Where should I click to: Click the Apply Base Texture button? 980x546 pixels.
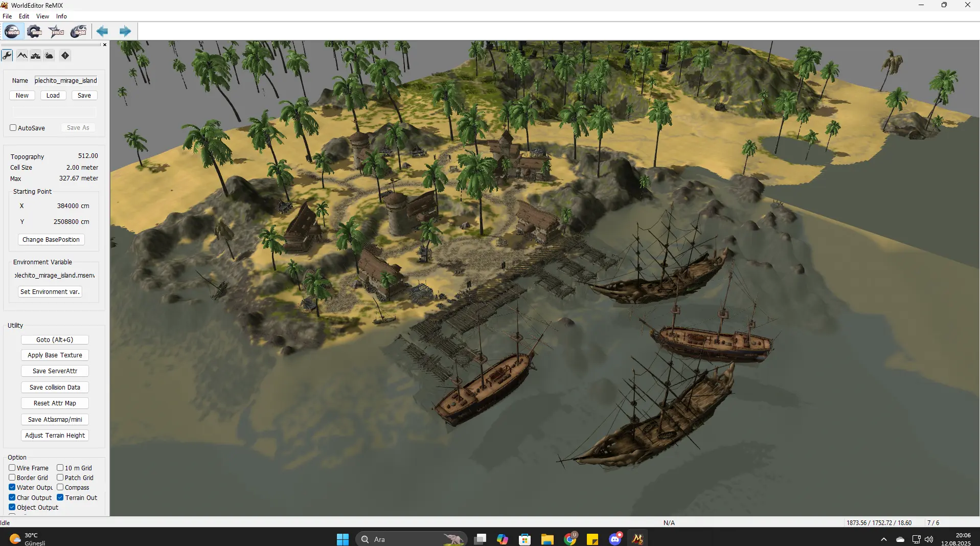tap(55, 355)
